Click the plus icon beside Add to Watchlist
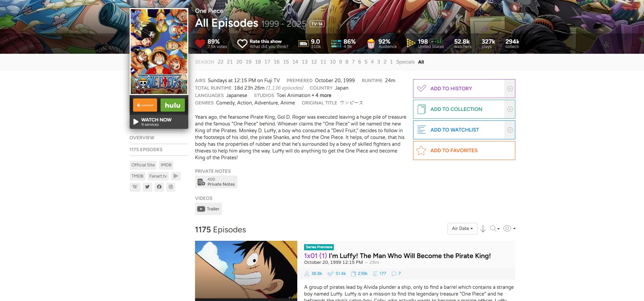Screen dimensions: 644x301 click(510, 130)
